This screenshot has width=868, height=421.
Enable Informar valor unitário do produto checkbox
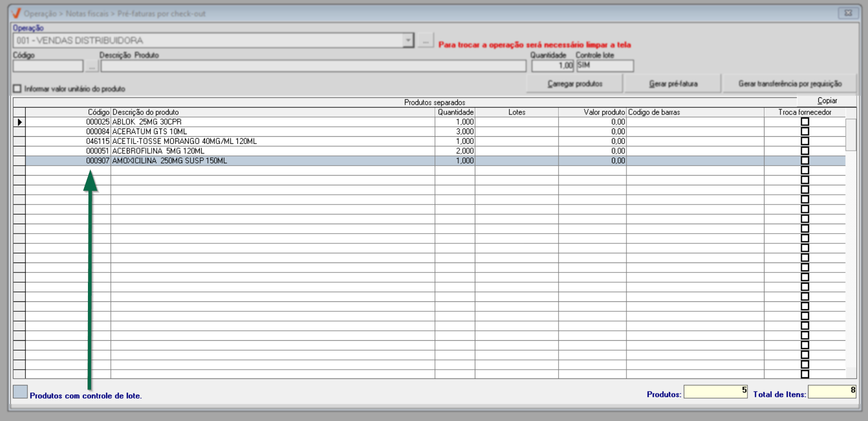[x=18, y=89]
